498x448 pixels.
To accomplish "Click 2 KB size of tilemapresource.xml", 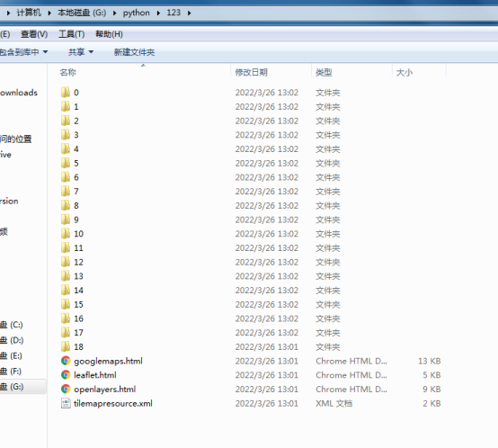I will point(432,404).
